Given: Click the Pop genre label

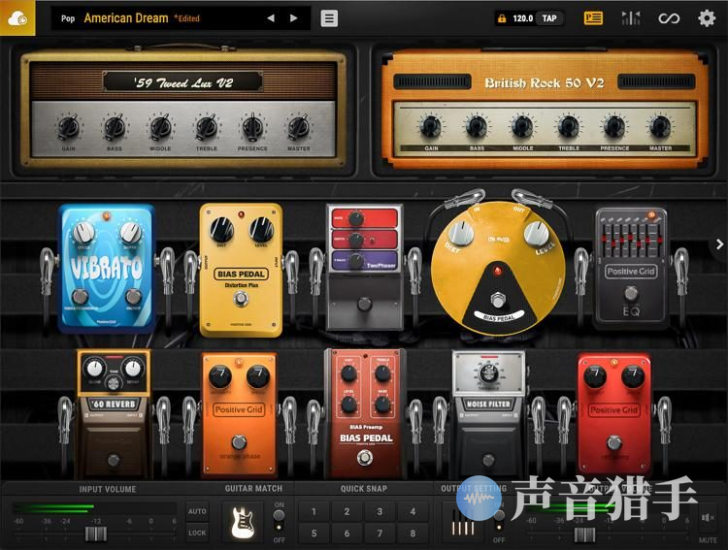Looking at the screenshot, I should pyautogui.click(x=68, y=19).
